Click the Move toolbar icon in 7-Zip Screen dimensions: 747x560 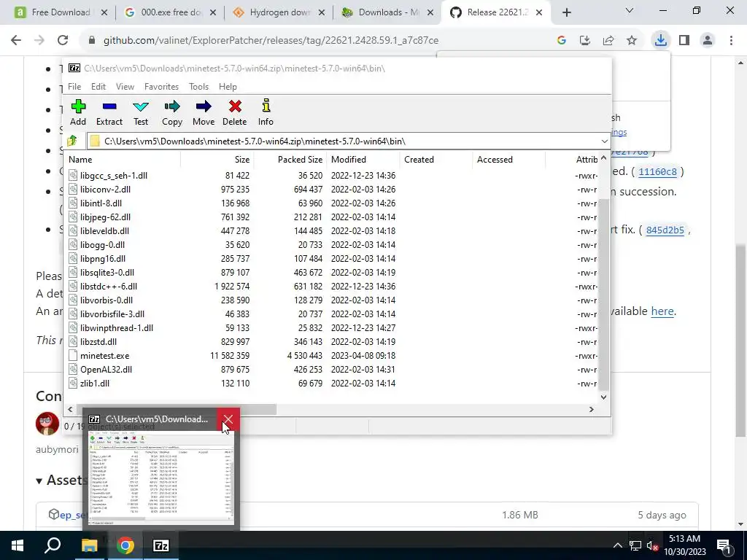pyautogui.click(x=204, y=112)
